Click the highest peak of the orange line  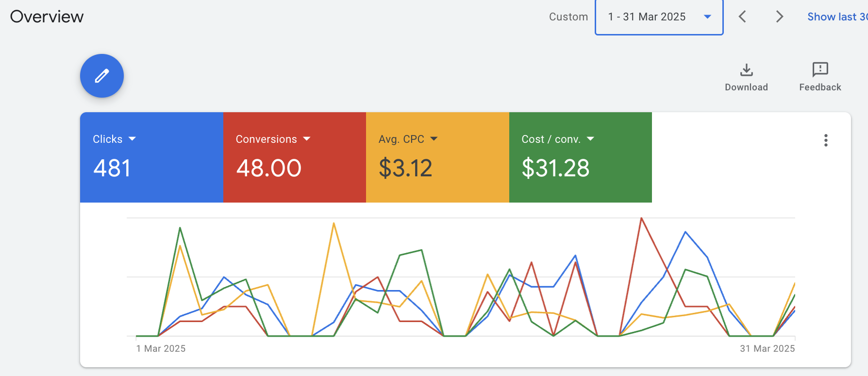(334, 223)
